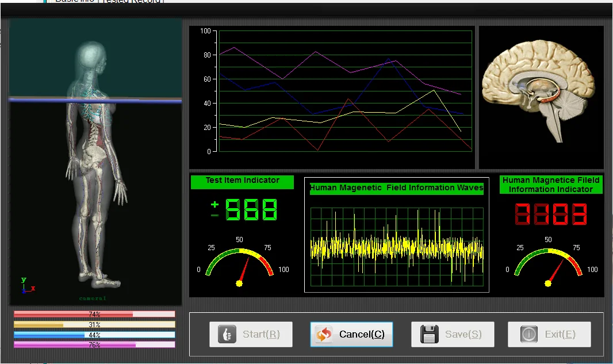This screenshot has width=613, height=364.
Task: Open the Tested Record tab
Action: coord(132,2)
